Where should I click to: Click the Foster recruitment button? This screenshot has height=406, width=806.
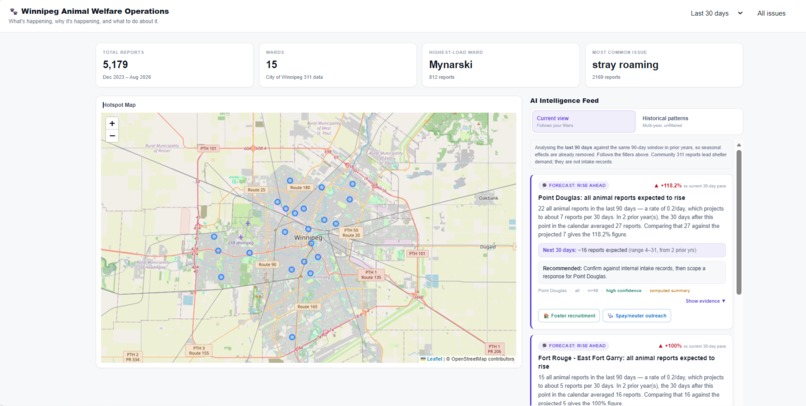pos(569,316)
